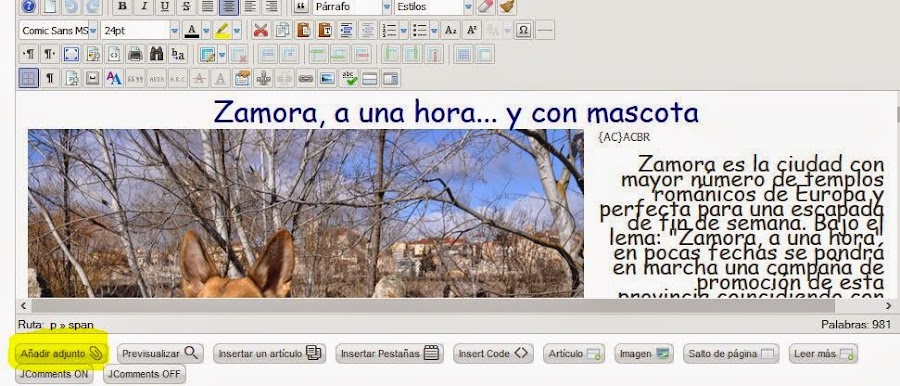900x386 pixels.
Task: Click the subscript icon
Action: pyautogui.click(x=451, y=30)
